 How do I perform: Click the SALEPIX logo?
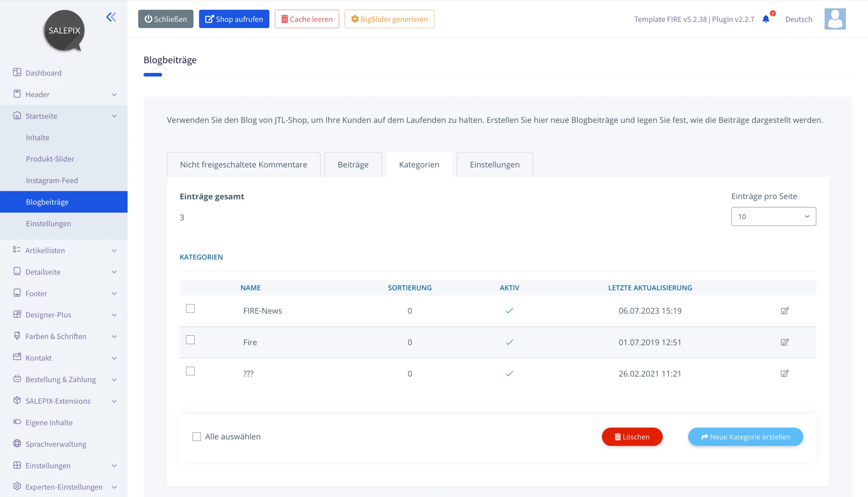(x=64, y=31)
